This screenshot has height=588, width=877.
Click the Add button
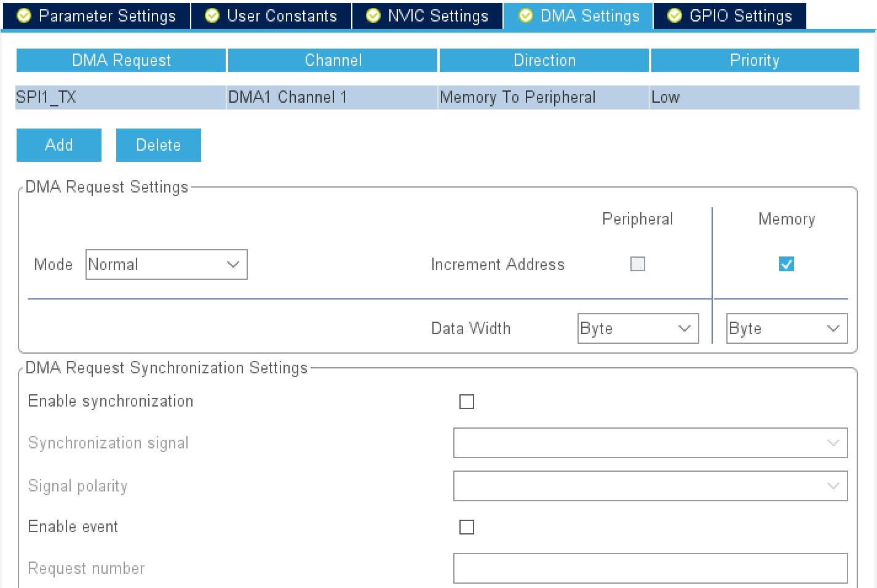click(x=59, y=145)
